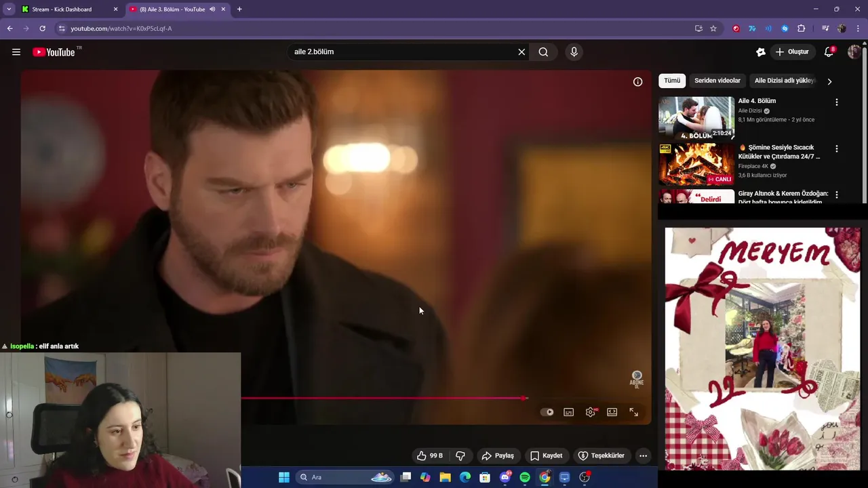
Task: Open the Aile Dizisi channel link
Action: coord(749,110)
